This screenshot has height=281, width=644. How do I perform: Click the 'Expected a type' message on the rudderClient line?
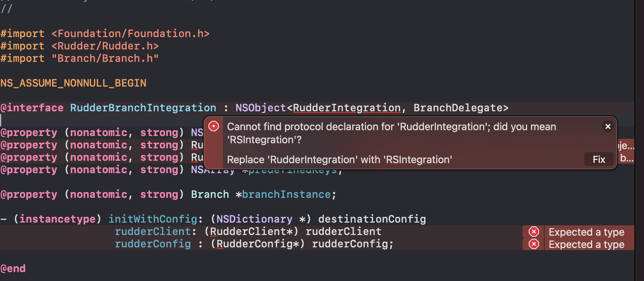[x=587, y=232]
